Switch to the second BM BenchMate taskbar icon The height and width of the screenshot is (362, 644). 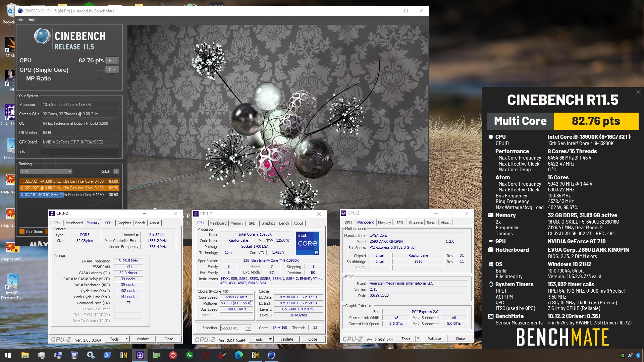pos(255,355)
